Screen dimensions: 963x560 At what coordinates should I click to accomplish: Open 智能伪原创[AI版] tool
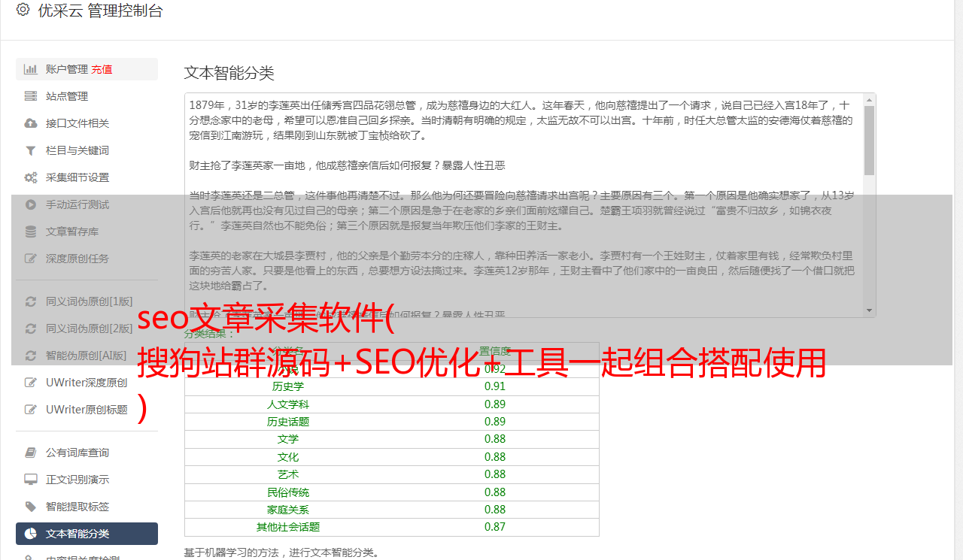[x=87, y=356]
